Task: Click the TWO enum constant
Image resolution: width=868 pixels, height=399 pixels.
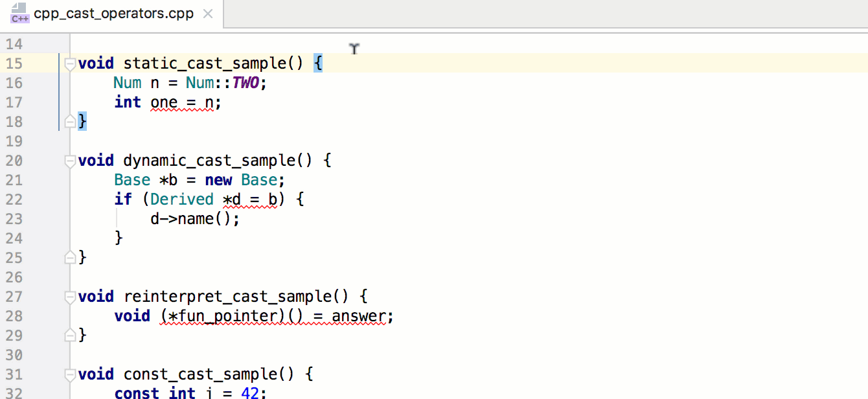Action: (245, 83)
